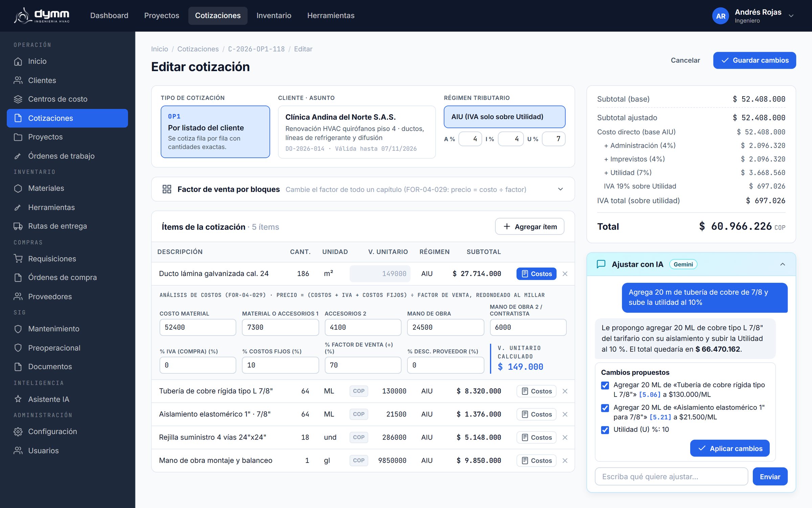This screenshot has height=508, width=812.
Task: Send the AI message with Enviar
Action: tap(770, 477)
